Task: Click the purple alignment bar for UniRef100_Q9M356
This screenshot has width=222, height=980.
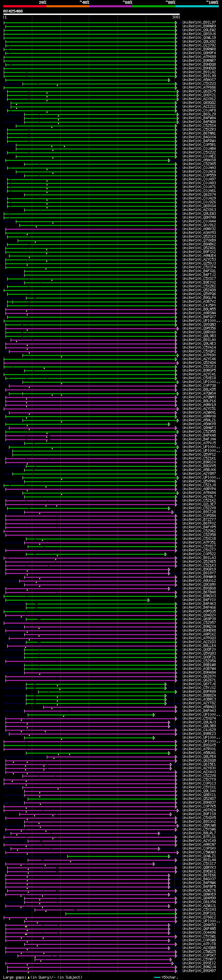Action: point(92,328)
